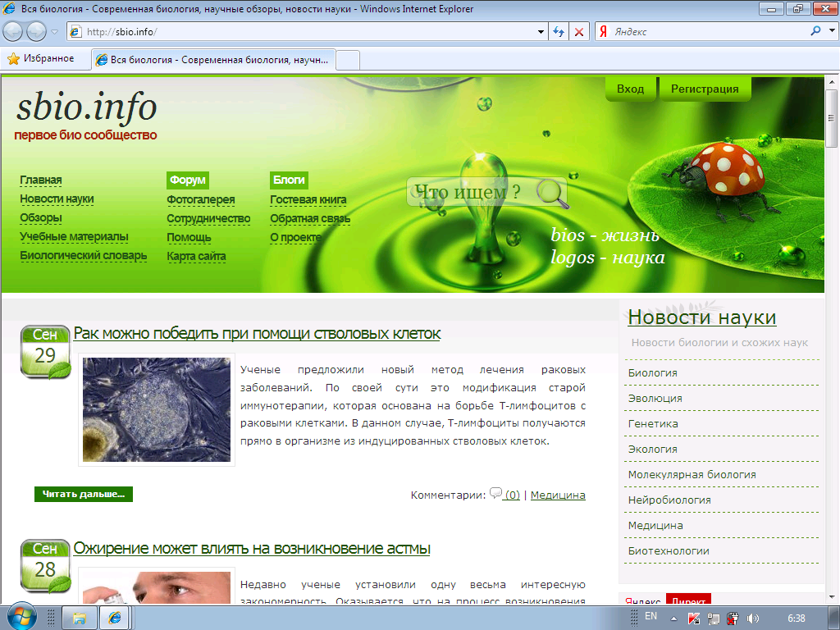Image resolution: width=840 pixels, height=630 pixels.
Task: Click the Internet Explorer taskbar icon
Action: pos(114,619)
